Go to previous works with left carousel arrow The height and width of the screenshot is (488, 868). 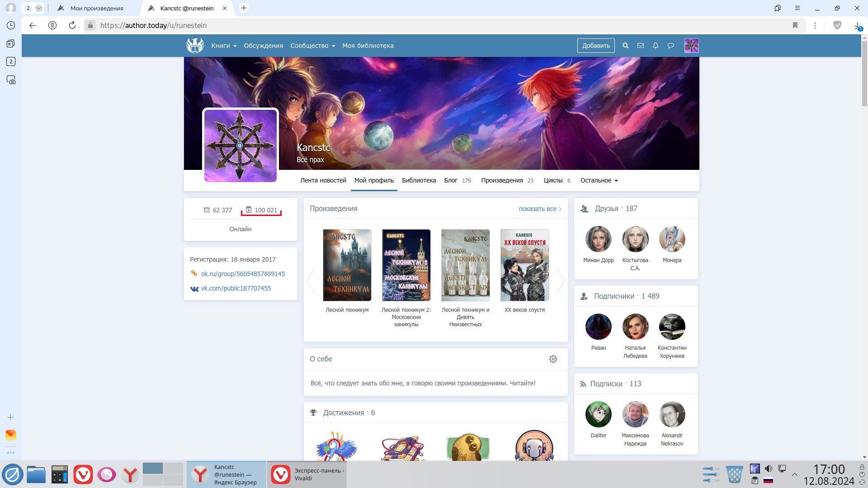pos(311,280)
